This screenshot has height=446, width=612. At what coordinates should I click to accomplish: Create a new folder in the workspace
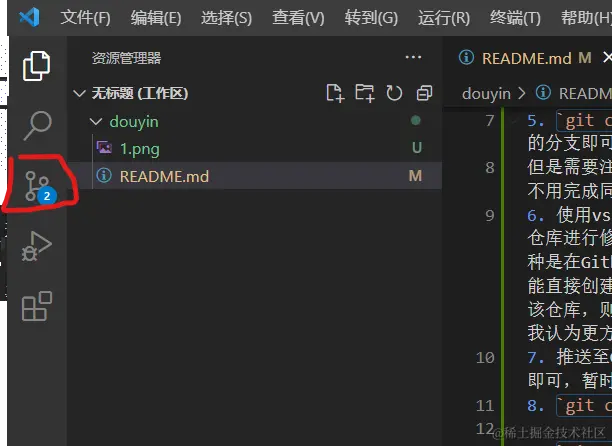coord(365,93)
